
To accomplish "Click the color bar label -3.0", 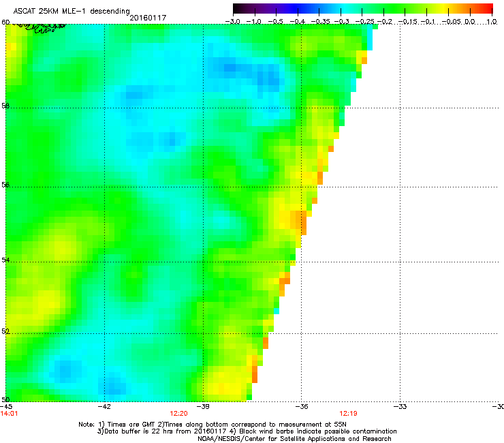I will (x=232, y=22).
